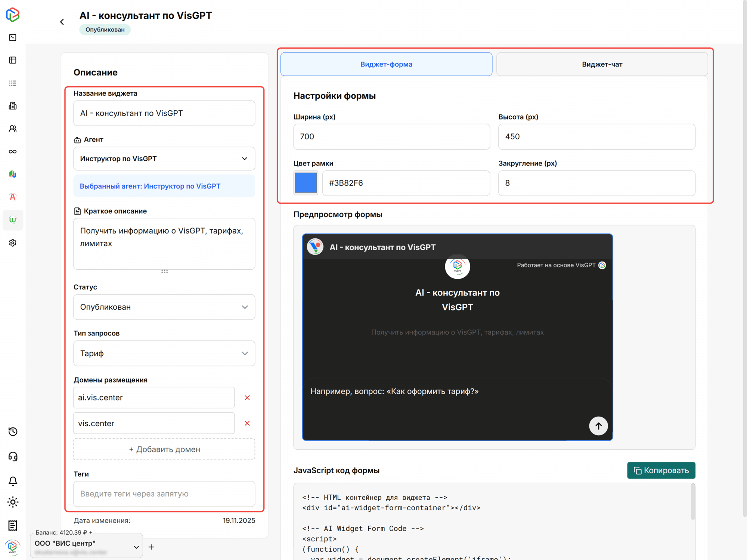Image resolution: width=747 pixels, height=560 pixels.
Task: Remove the ai.vis.center domain
Action: 247,397
